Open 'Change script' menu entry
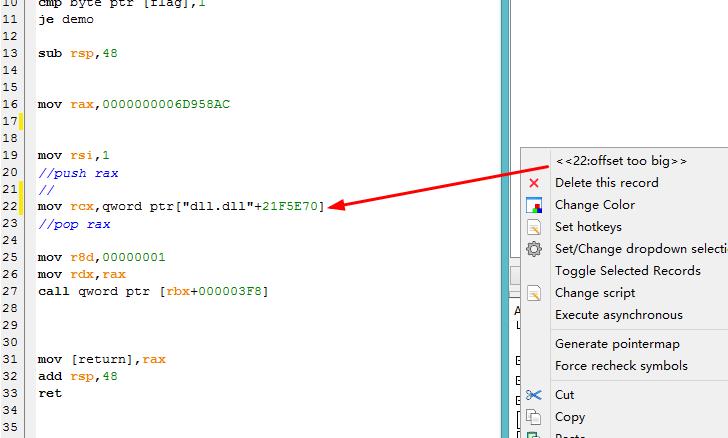The image size is (728, 438). click(595, 293)
